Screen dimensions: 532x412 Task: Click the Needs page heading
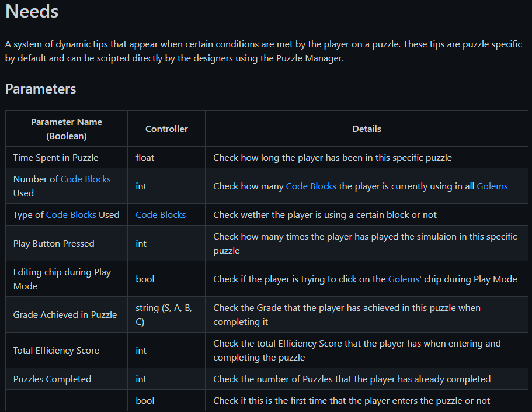[32, 11]
